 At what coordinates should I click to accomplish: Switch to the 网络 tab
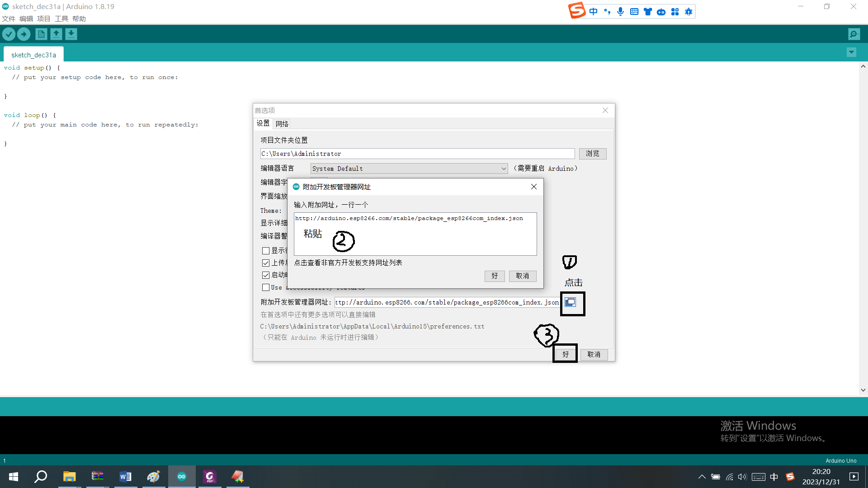(x=282, y=124)
